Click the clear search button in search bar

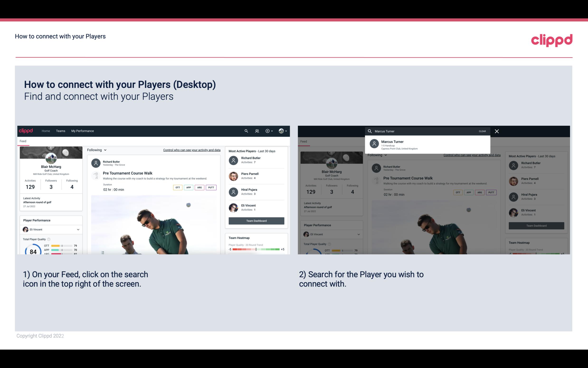[x=482, y=131]
